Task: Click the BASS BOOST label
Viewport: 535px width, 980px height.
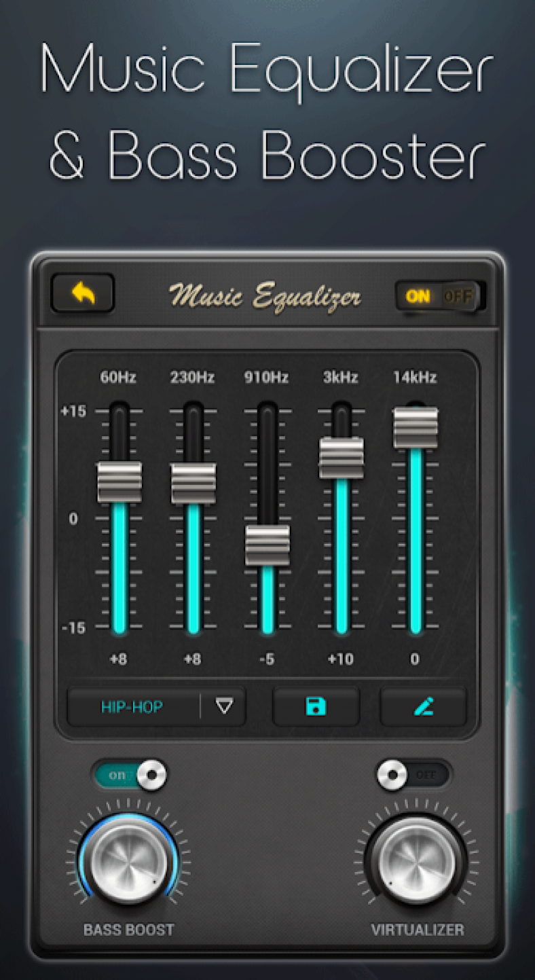Action: pos(128,930)
